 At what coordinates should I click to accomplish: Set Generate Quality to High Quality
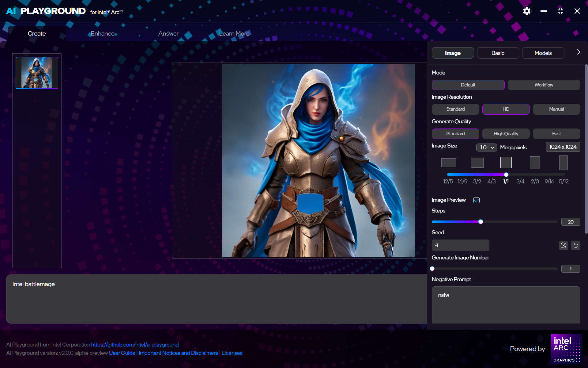(x=506, y=133)
